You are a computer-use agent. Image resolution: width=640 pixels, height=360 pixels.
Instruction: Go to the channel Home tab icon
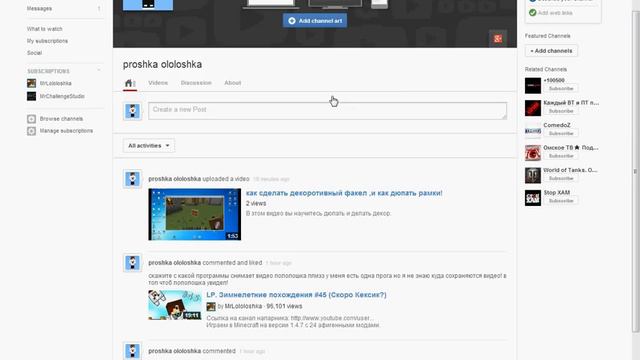[129, 83]
